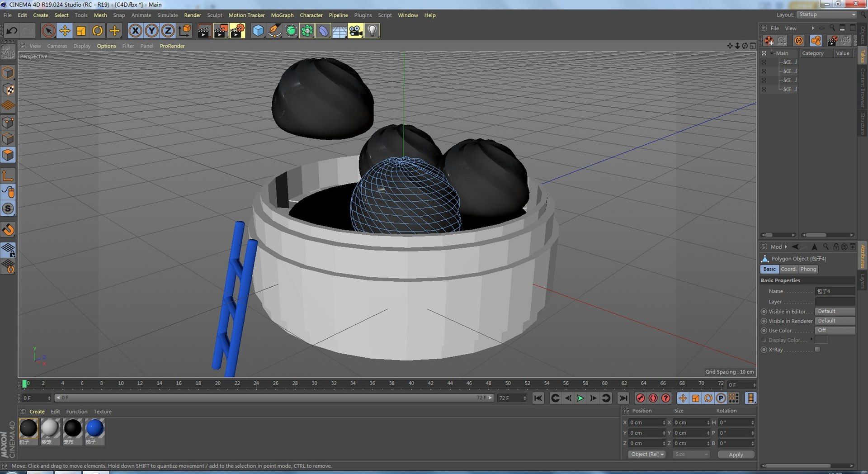Open the Array modeling objects
The height and width of the screenshot is (474, 868).
[307, 31]
